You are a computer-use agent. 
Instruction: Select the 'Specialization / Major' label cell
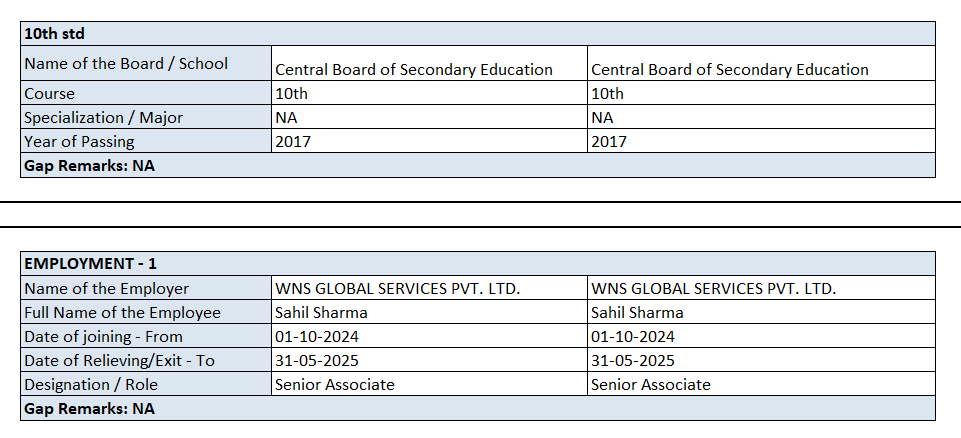[x=104, y=117]
